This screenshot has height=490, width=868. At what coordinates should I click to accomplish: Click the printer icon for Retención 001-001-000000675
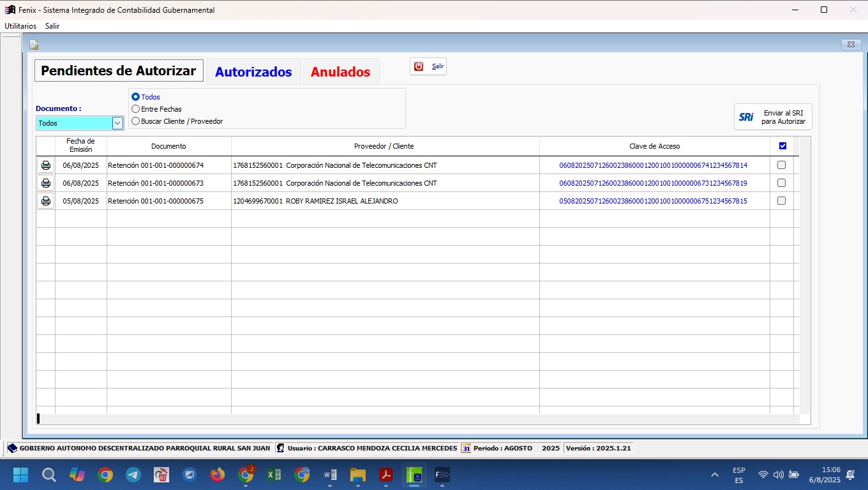(45, 201)
